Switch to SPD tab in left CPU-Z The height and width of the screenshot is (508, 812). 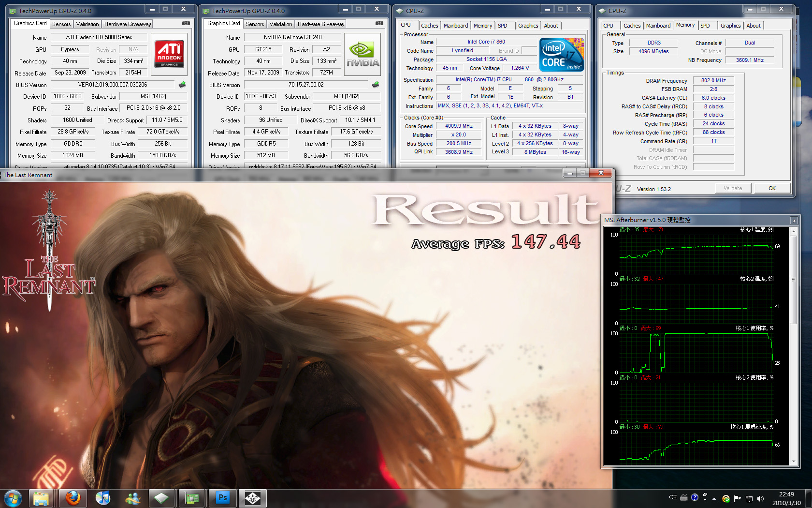pos(503,26)
